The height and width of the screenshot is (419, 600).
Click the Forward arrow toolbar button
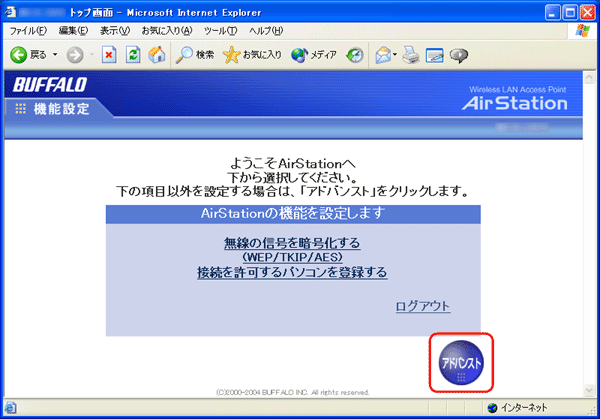[75, 55]
